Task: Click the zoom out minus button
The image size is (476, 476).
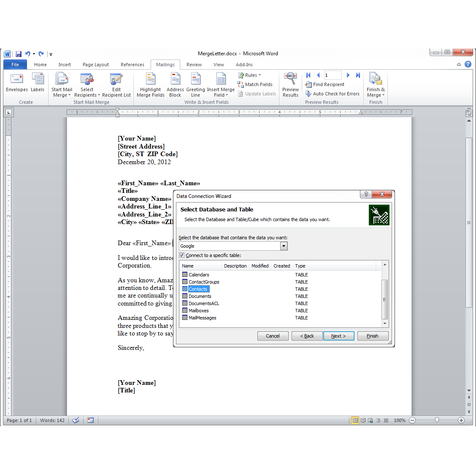Action: (x=412, y=420)
